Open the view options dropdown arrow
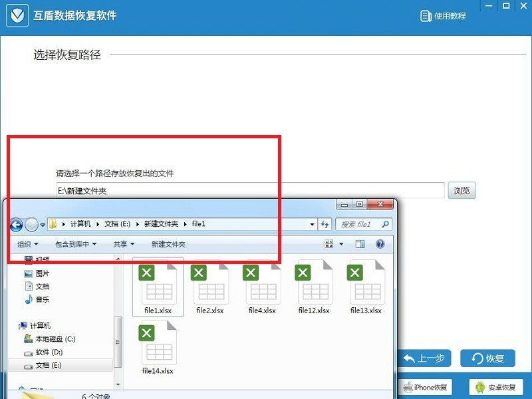532x399 pixels. pyautogui.click(x=341, y=243)
